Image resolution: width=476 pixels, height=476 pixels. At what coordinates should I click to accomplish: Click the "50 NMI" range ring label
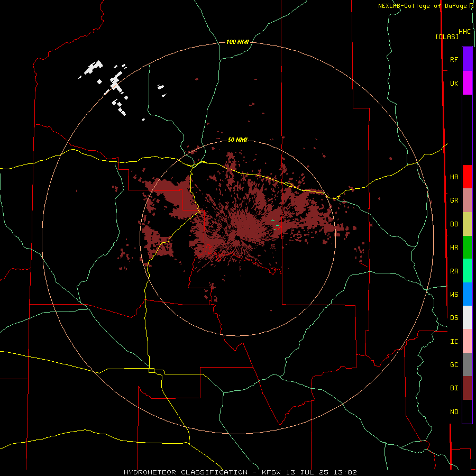coord(237,140)
